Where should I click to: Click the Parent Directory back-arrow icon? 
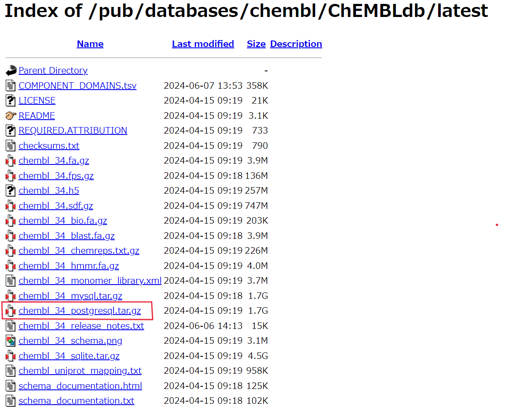click(10, 70)
